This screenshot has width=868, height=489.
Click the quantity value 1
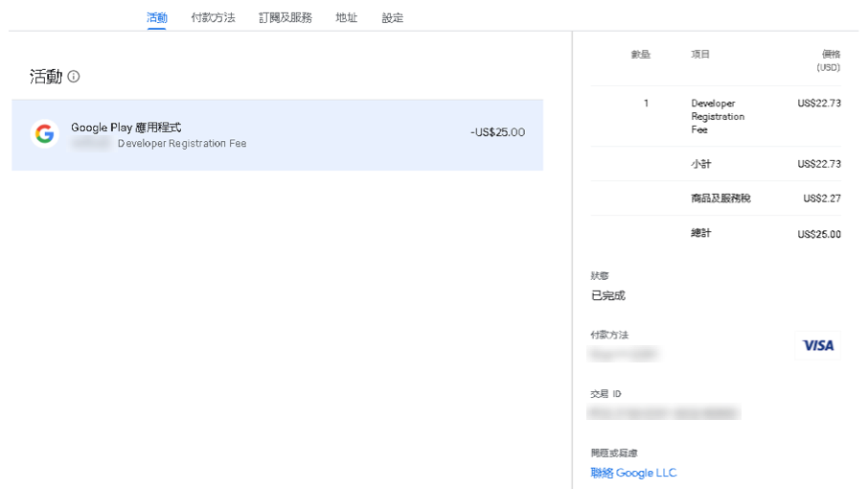pyautogui.click(x=646, y=103)
